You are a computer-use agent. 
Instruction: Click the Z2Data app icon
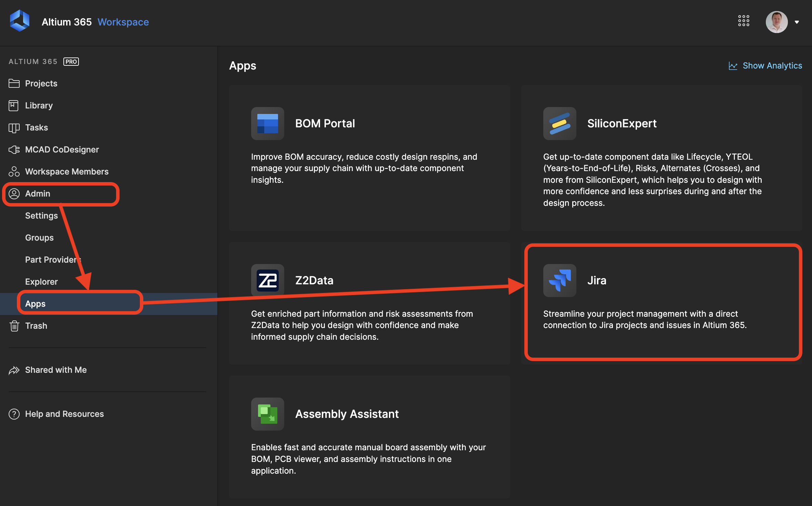coord(268,280)
